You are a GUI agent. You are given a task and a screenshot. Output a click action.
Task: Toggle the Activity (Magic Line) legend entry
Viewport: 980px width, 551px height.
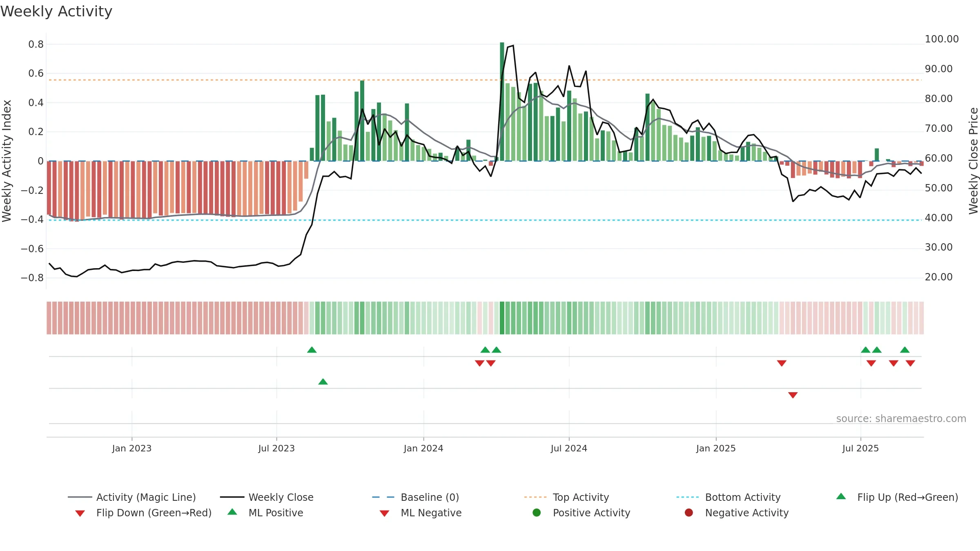[x=132, y=497]
